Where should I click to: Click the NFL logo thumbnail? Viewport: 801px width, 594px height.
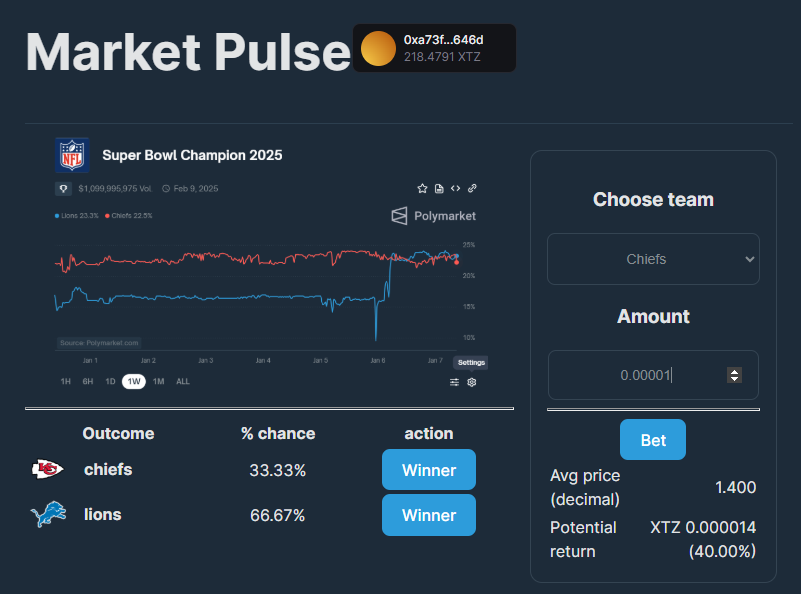[x=72, y=155]
